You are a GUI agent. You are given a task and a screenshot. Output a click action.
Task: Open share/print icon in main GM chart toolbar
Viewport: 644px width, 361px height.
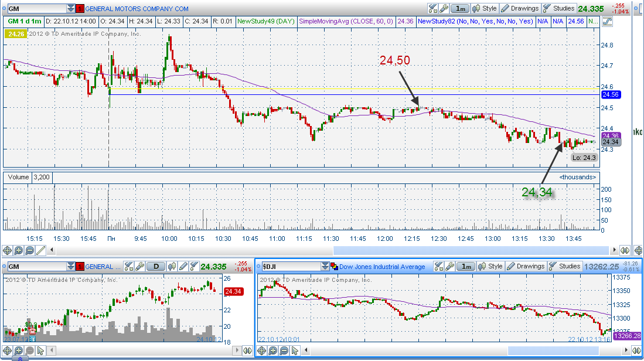coord(432,8)
